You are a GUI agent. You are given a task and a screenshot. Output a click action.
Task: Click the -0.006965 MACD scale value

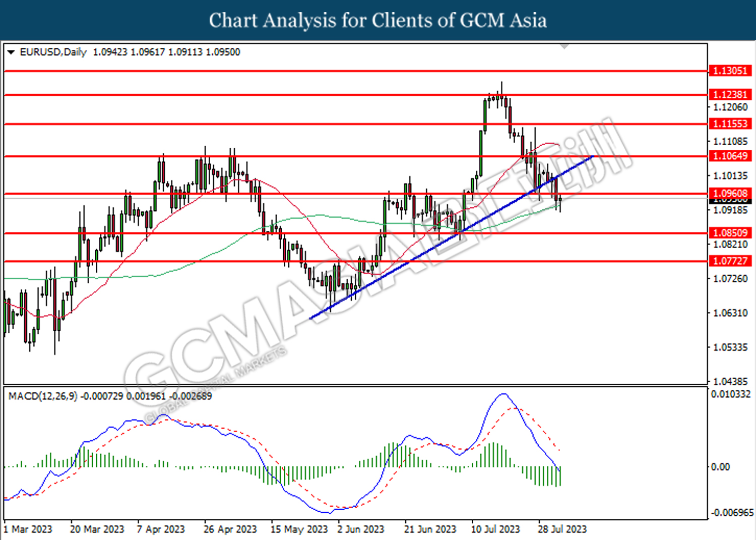(x=732, y=512)
